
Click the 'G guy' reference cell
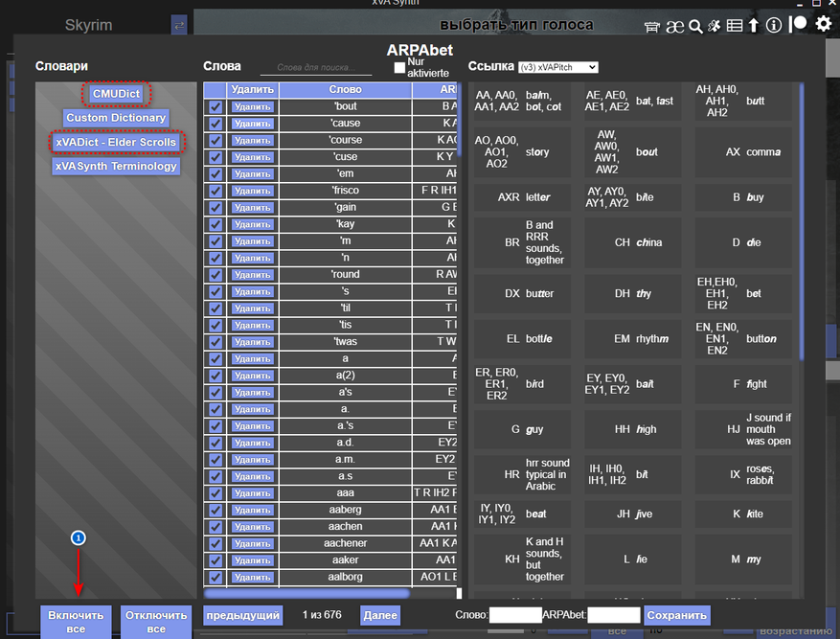522,429
